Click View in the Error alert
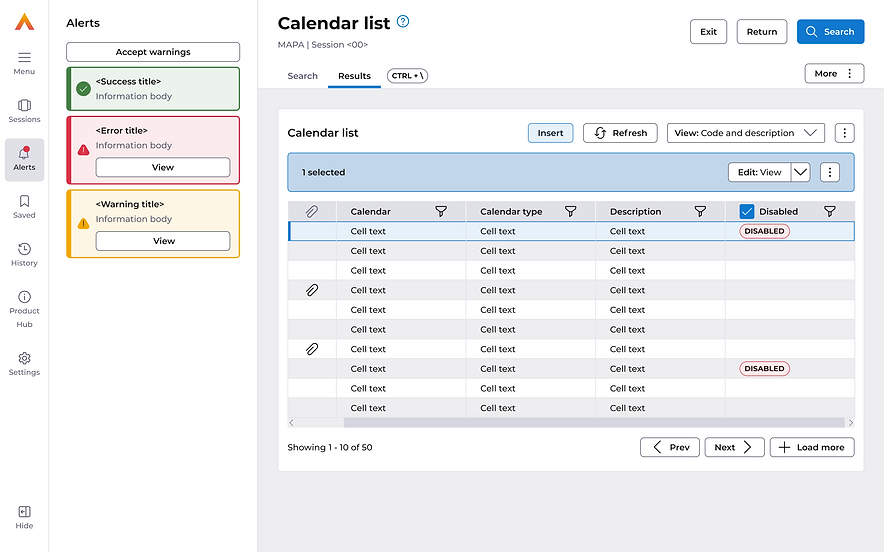The width and height of the screenshot is (884, 552). (163, 167)
